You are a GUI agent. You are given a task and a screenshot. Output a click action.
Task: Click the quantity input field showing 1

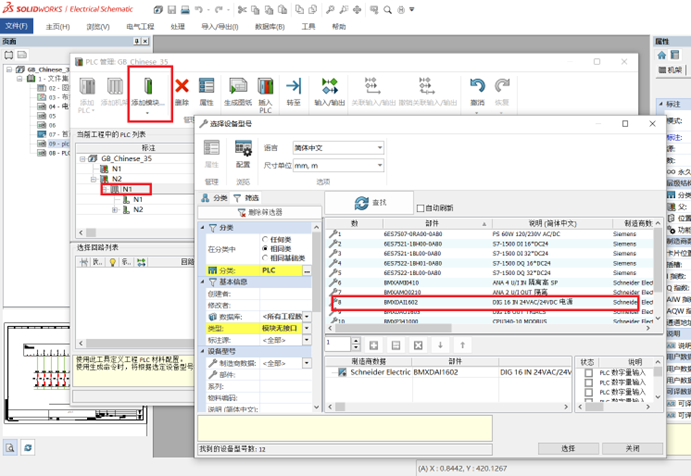(338, 344)
